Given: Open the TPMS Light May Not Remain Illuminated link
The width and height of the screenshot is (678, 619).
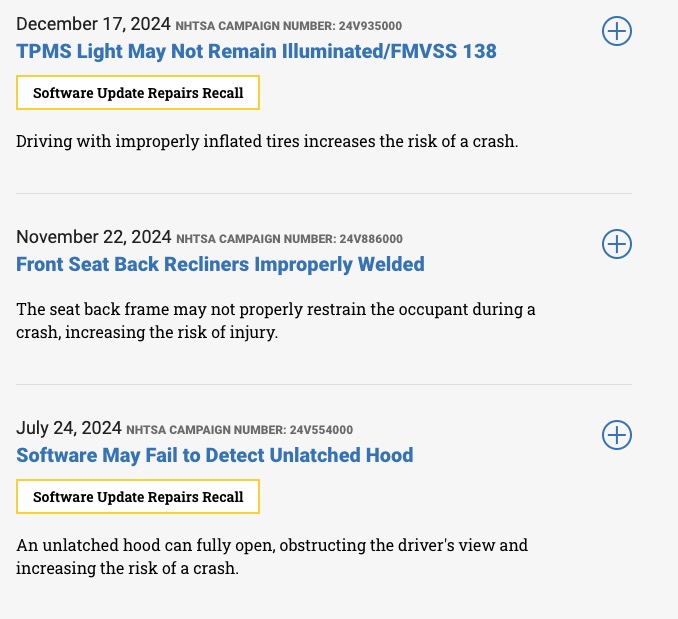Looking at the screenshot, I should 256,51.
